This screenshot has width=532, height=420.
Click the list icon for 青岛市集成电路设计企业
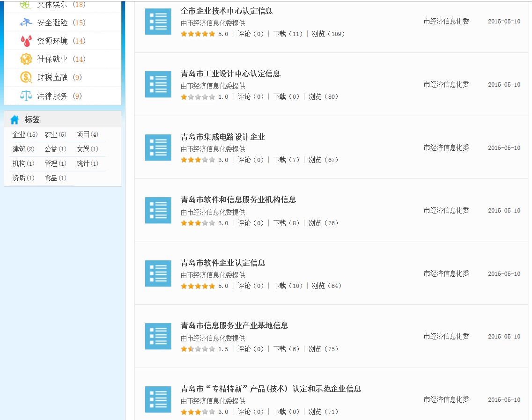click(158, 147)
